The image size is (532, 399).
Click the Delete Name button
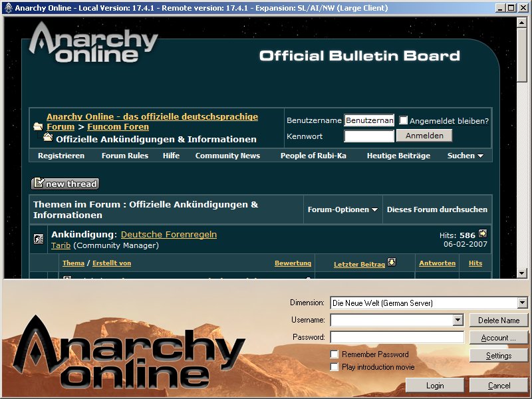pyautogui.click(x=499, y=321)
